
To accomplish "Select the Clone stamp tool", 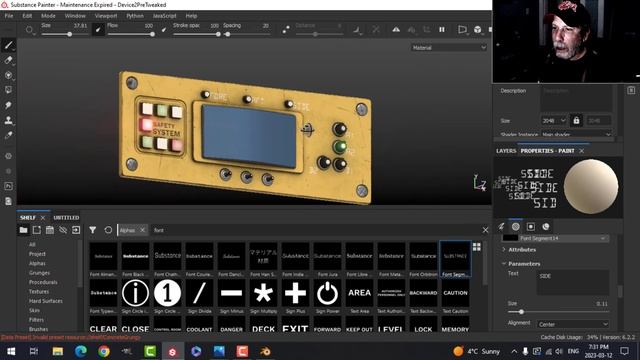I will pos(8,120).
